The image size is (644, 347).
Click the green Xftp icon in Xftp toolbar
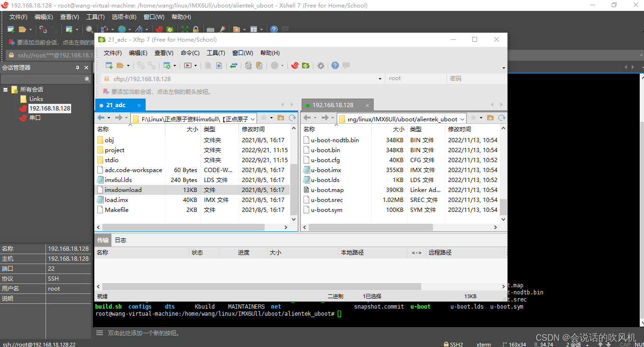(306, 65)
